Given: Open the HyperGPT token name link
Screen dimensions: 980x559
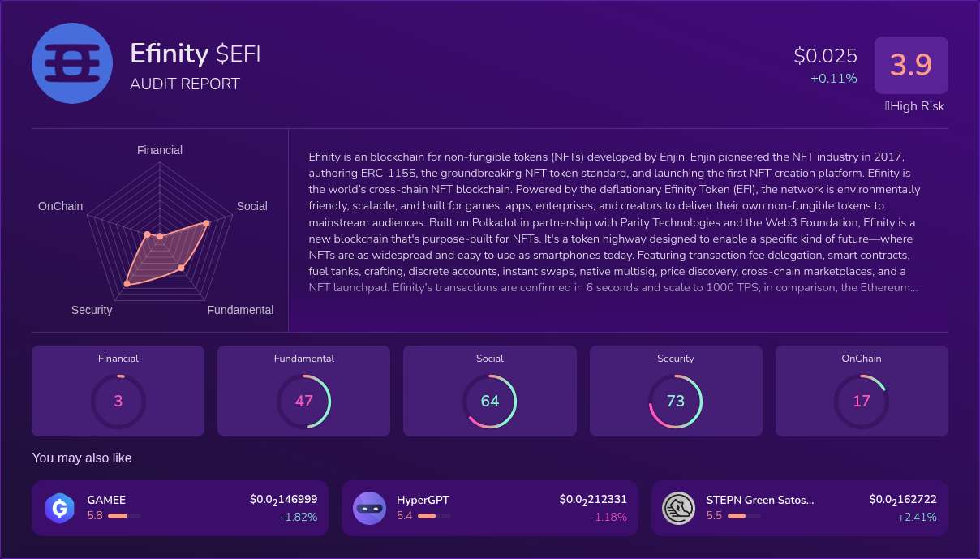Looking at the screenshot, I should (x=423, y=500).
